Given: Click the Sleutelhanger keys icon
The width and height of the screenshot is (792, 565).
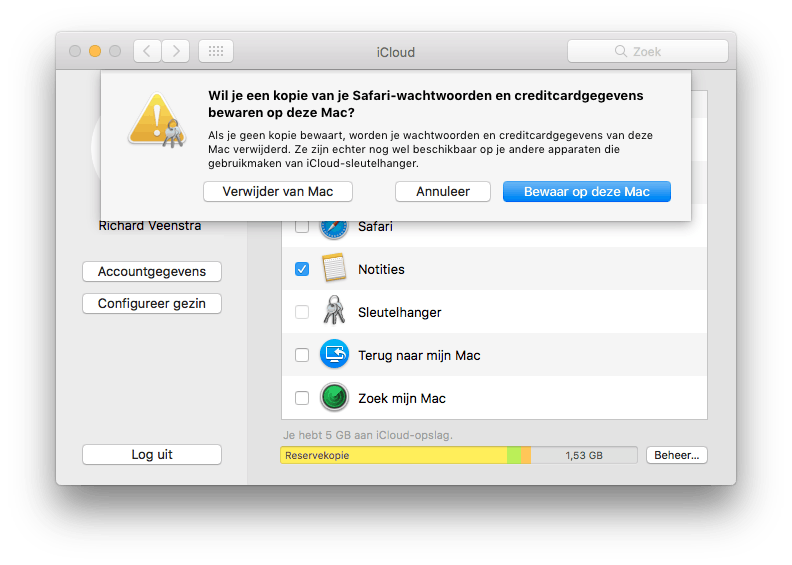Looking at the screenshot, I should tap(334, 310).
